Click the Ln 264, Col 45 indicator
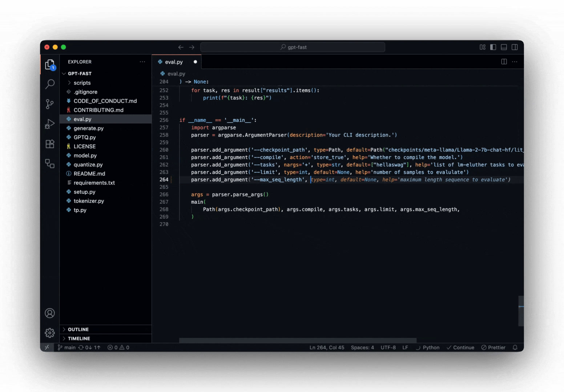Image resolution: width=564 pixels, height=392 pixels. coord(327,347)
